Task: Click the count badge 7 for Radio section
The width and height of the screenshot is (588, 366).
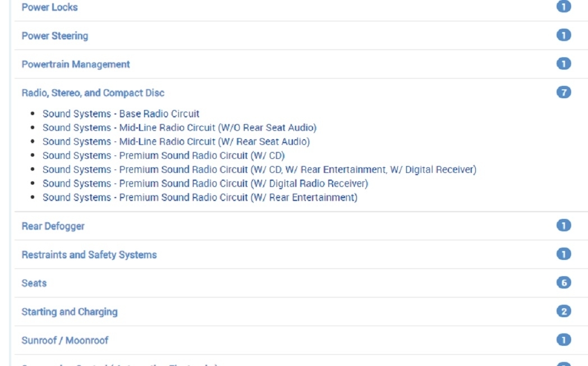Action: [x=563, y=93]
